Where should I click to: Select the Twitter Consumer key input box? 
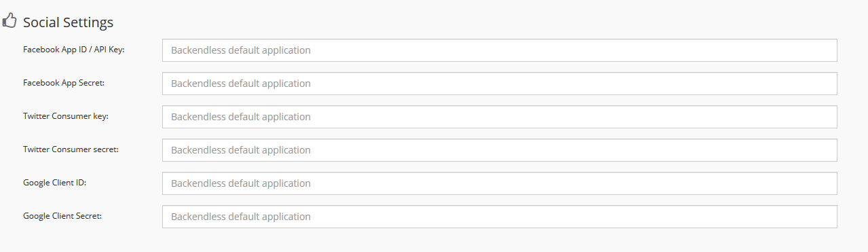[x=499, y=117]
